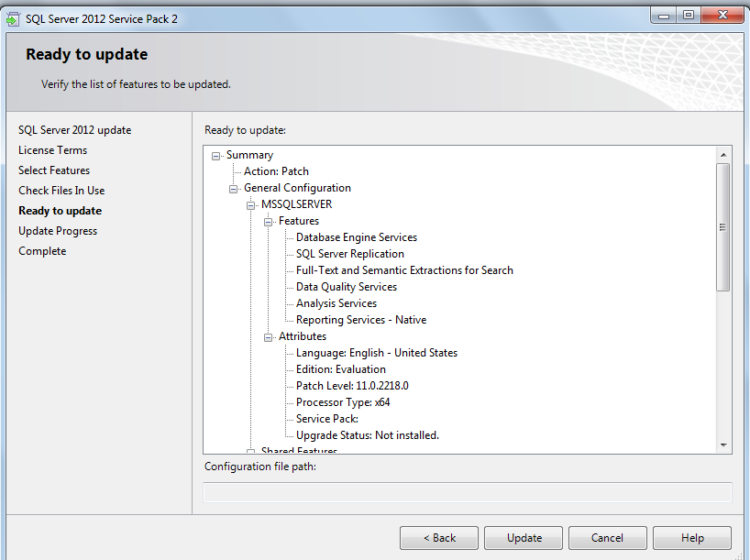Select Full-Text and Semantic Extractions item

click(x=404, y=270)
